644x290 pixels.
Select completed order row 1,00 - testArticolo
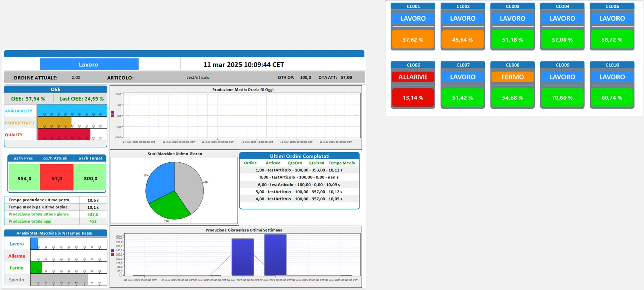299,170
